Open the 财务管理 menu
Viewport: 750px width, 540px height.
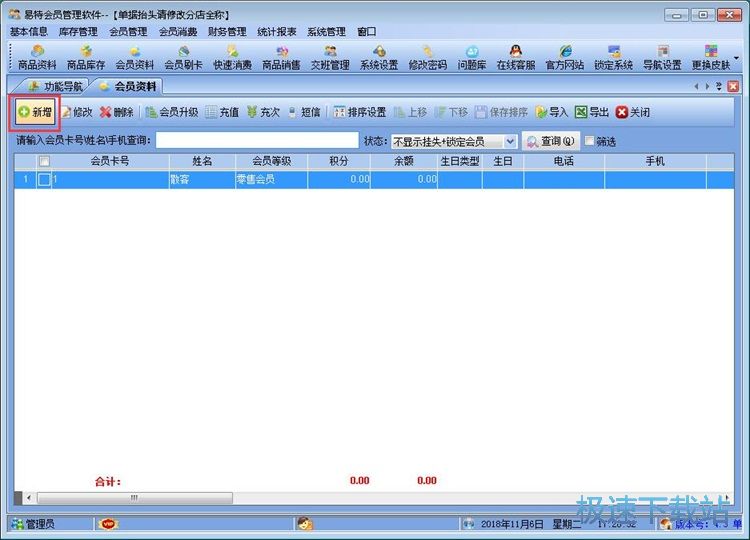(x=227, y=32)
